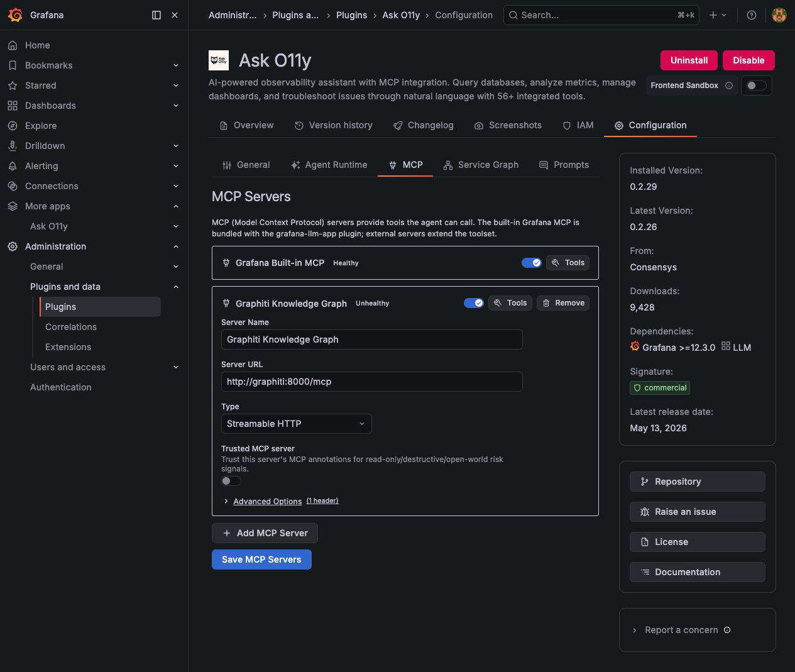795x672 pixels.
Task: Open the plus new-item menu in top bar
Action: tap(718, 15)
